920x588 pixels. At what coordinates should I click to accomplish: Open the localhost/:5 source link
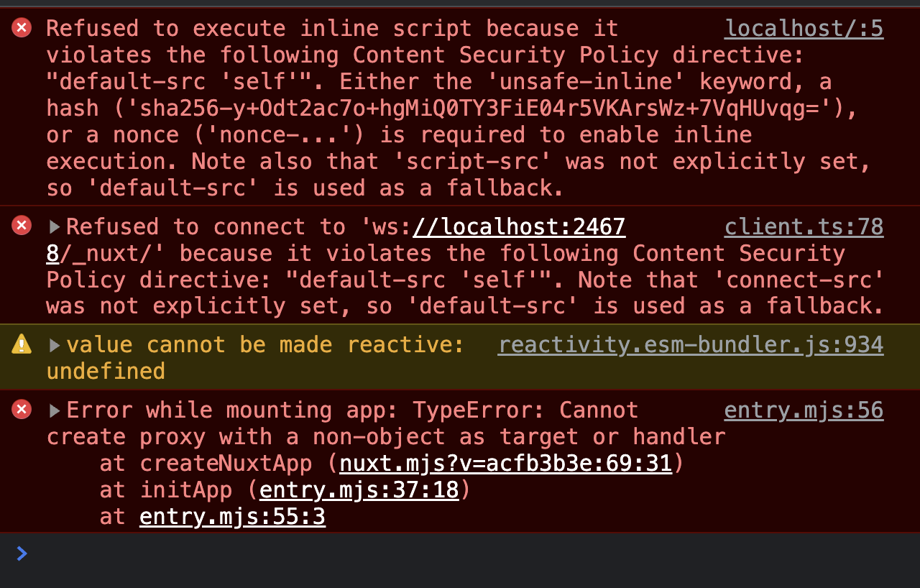click(x=804, y=27)
